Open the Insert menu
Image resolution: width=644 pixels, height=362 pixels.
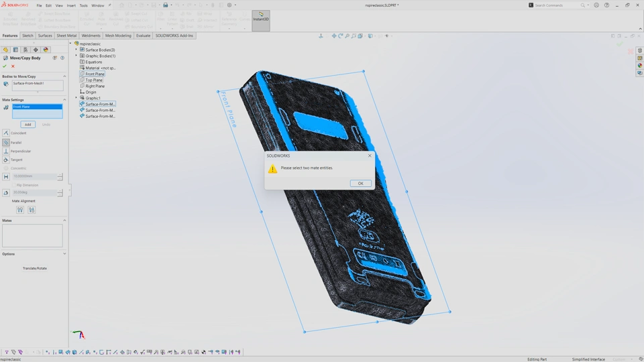point(71,5)
